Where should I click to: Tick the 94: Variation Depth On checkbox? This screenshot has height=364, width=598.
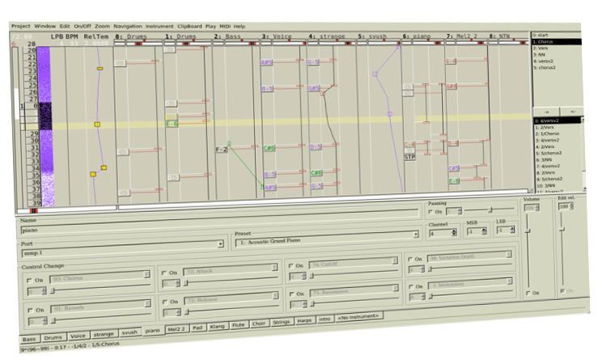click(410, 259)
